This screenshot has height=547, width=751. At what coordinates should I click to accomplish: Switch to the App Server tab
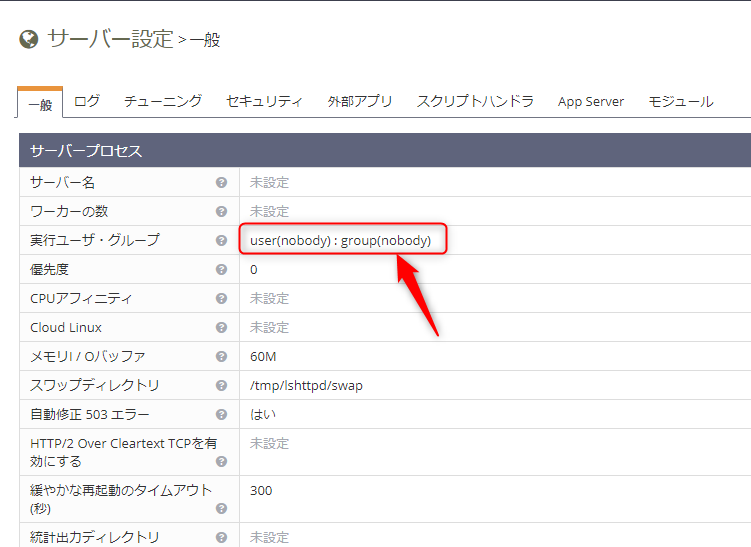coord(591,101)
